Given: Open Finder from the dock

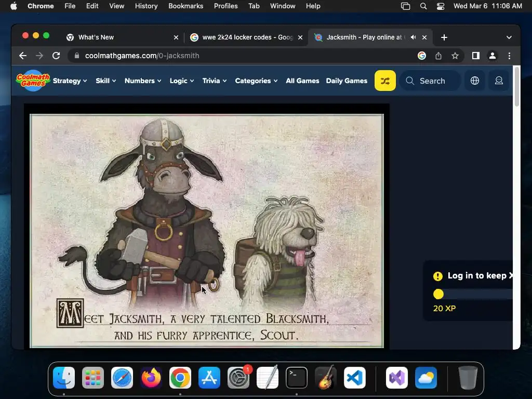Looking at the screenshot, I should click(64, 378).
